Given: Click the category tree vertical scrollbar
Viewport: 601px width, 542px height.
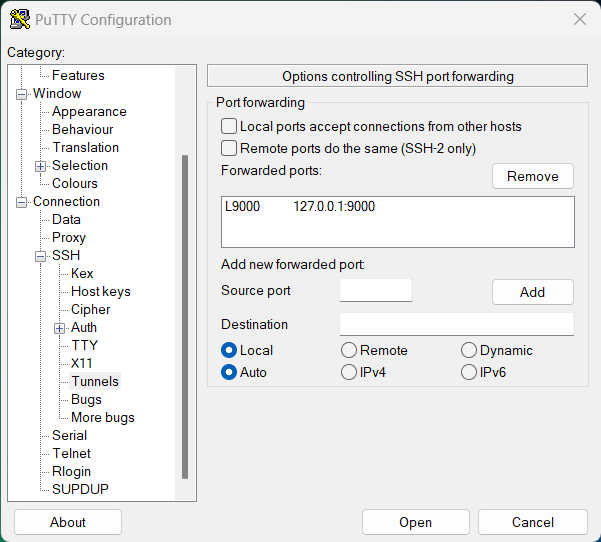Looking at the screenshot, I should 185,317.
